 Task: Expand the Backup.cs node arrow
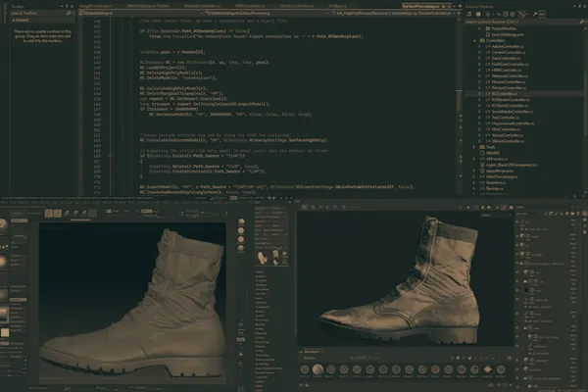click(474, 189)
